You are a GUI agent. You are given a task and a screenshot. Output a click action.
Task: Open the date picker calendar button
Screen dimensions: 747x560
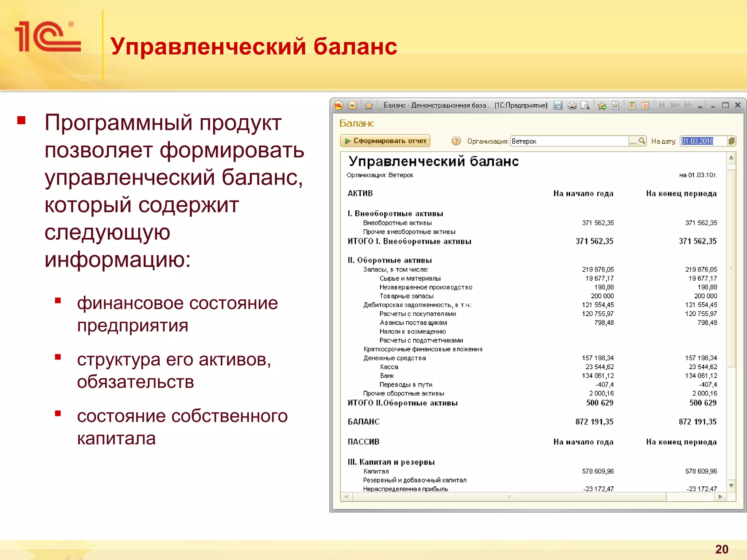pos(731,141)
